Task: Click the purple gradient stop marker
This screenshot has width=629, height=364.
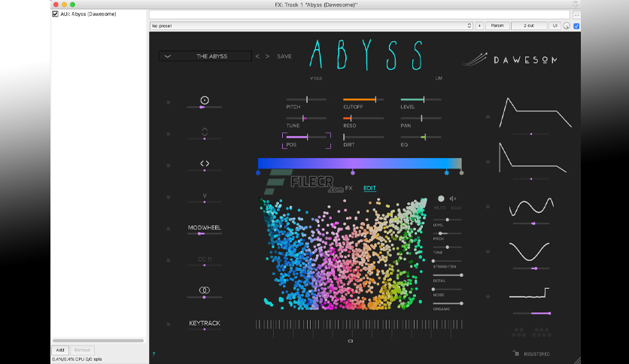Action: coord(353,173)
